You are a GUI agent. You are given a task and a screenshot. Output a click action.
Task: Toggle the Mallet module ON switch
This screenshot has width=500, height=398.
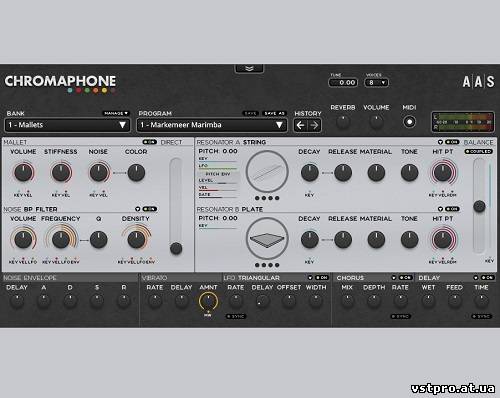(x=150, y=142)
